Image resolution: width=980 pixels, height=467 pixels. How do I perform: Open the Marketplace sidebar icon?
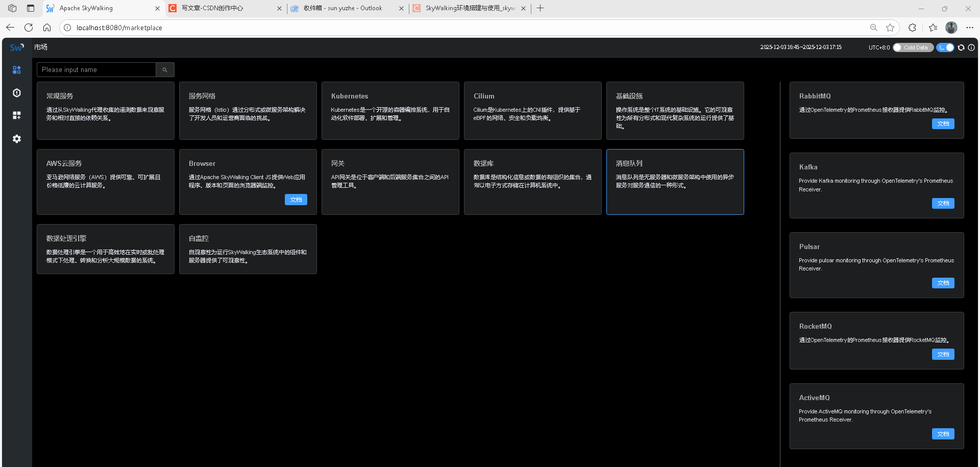(x=17, y=70)
